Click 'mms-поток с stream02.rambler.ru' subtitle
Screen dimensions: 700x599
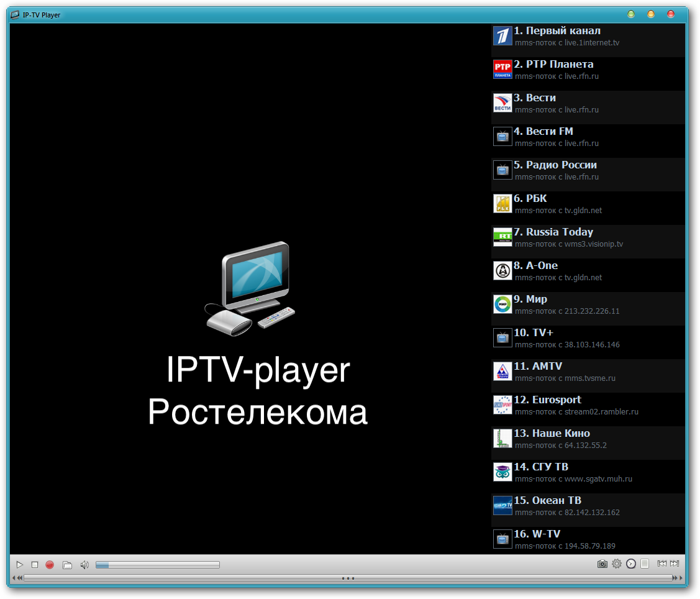577,412
